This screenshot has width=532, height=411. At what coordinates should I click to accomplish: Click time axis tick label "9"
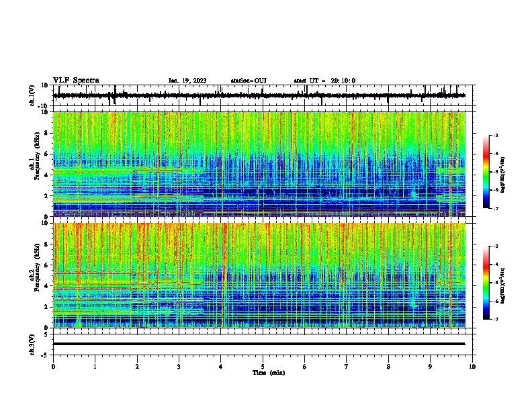click(x=430, y=367)
